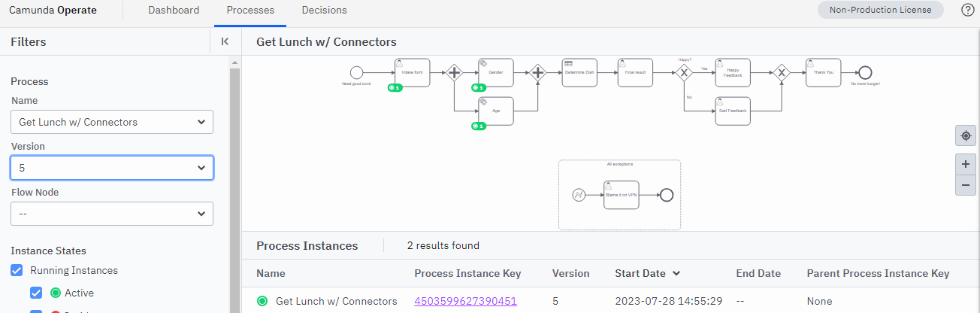This screenshot has height=313, width=980.
Task: Click the Non-Production License badge
Action: (x=880, y=10)
